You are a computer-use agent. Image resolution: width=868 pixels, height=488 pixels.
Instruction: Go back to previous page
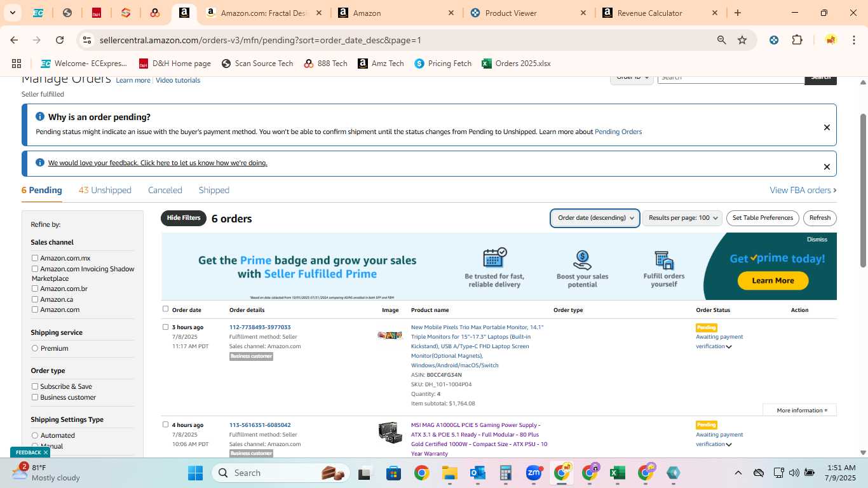14,40
